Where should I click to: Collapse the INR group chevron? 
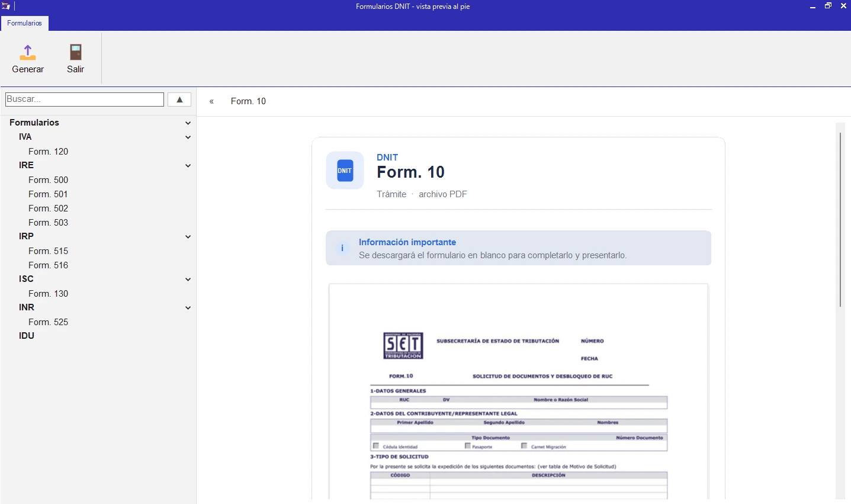pos(188,308)
